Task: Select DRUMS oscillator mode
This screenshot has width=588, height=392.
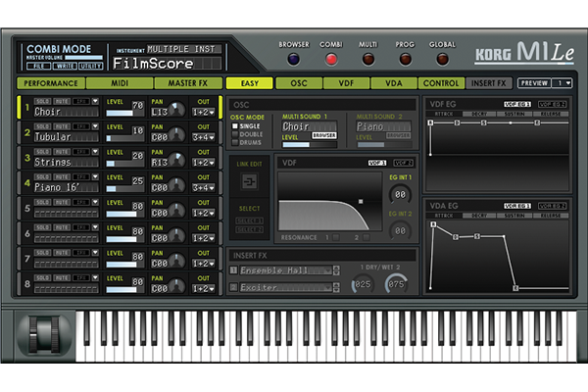Action: 235,142
